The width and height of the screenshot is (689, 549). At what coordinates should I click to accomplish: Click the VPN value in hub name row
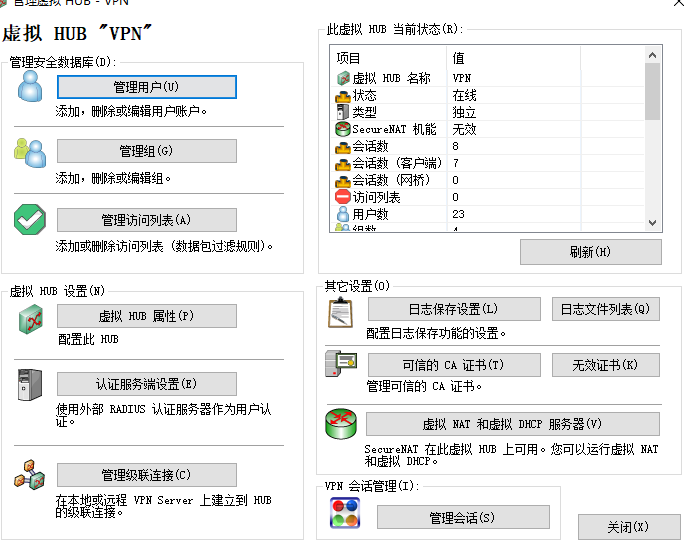462,78
